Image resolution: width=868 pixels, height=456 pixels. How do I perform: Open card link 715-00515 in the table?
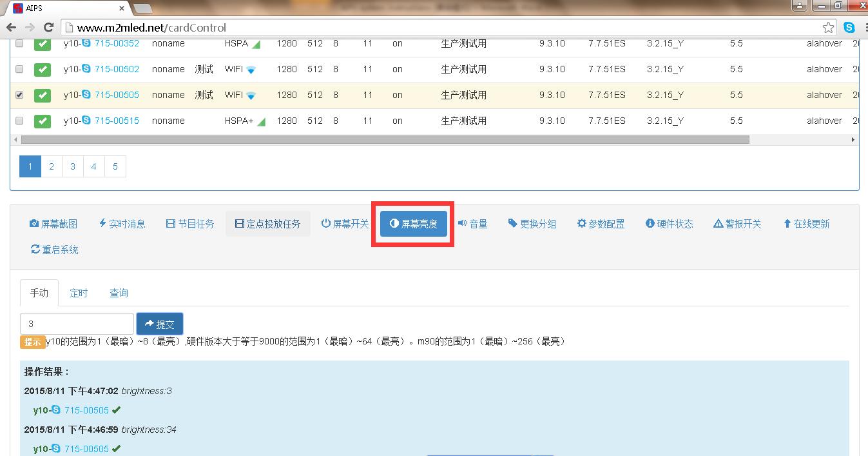pos(117,121)
